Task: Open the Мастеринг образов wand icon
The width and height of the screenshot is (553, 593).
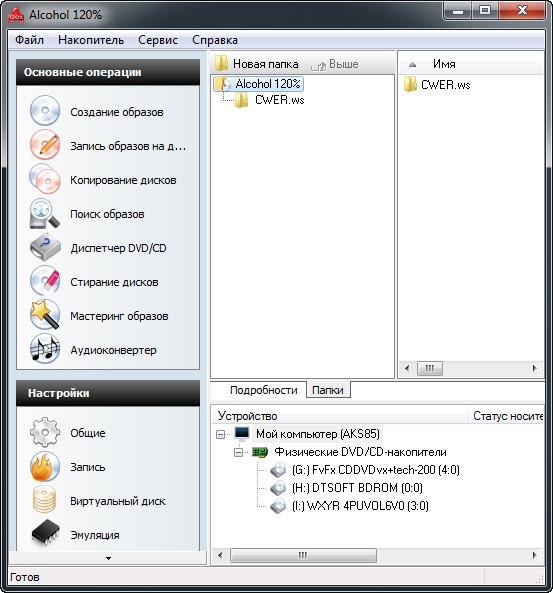Action: point(45,315)
